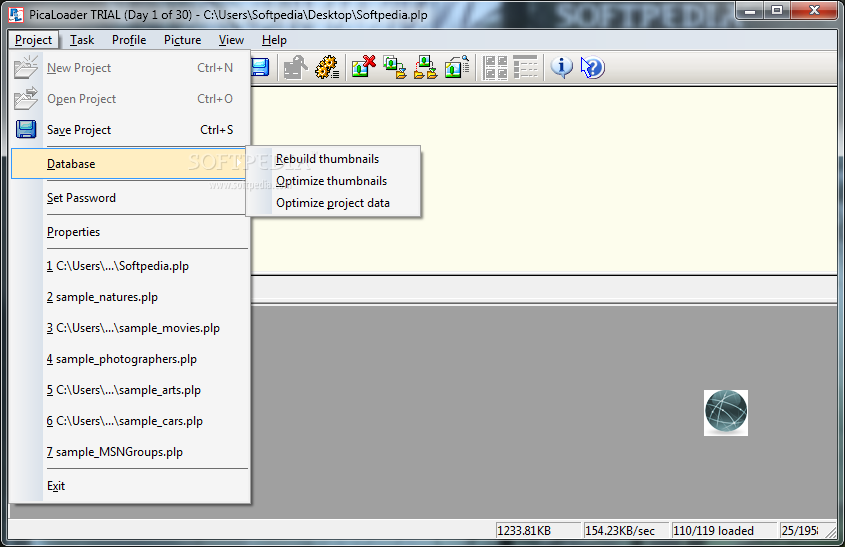Click the blue Save floppy toolbar icon
This screenshot has width=845, height=547.
pos(260,67)
